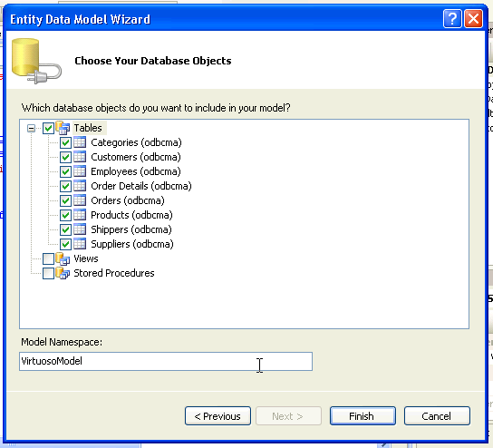493x448 pixels.
Task: Tick the Stored Procedures checkbox
Action: tap(48, 273)
